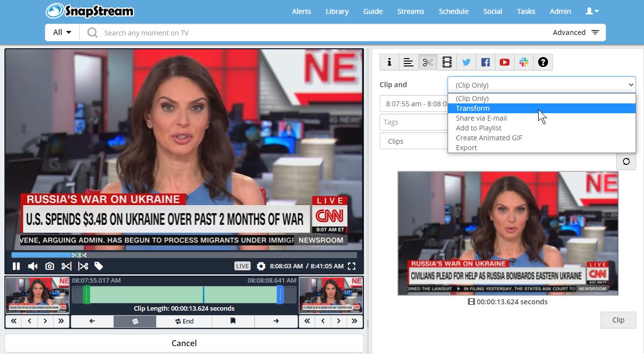Go to the Guide page
The height and width of the screenshot is (354, 644).
(373, 11)
